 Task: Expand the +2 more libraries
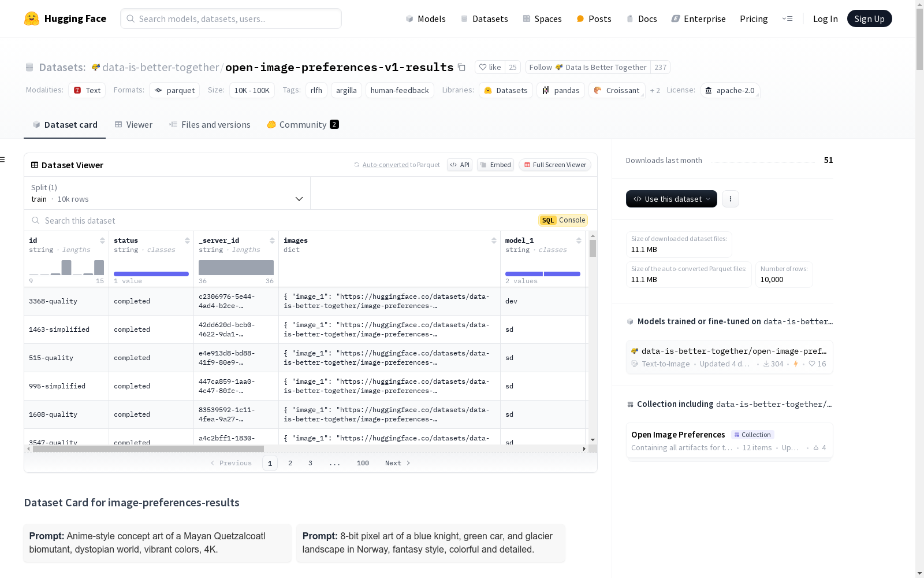(655, 91)
